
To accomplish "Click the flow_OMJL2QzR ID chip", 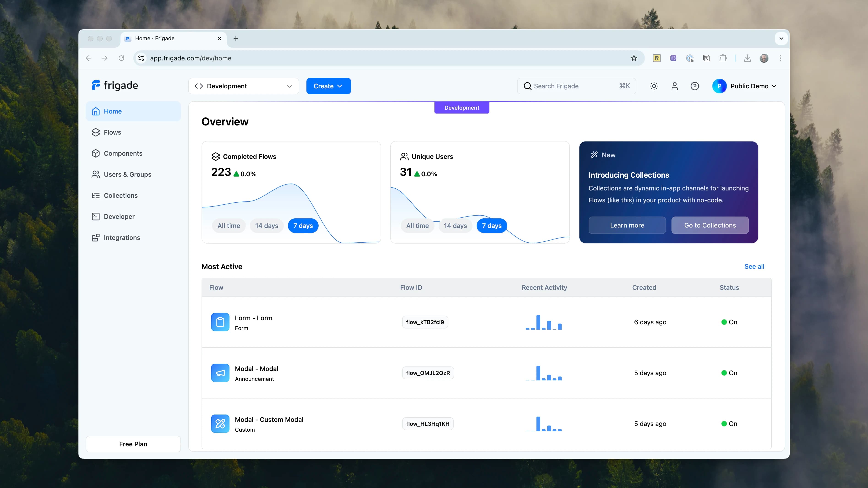I will tap(428, 373).
